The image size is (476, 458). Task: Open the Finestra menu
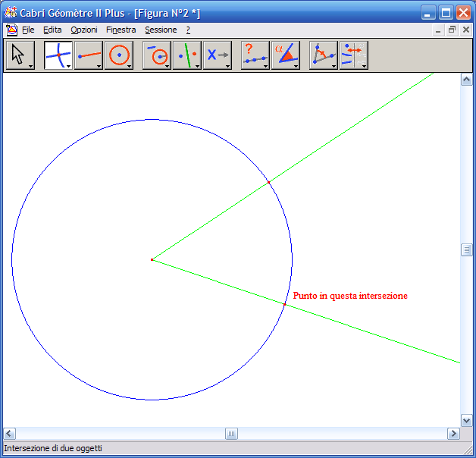point(121,30)
